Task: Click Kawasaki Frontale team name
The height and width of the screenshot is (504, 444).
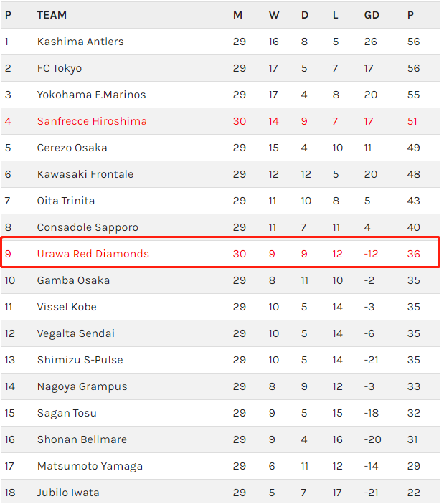Action: pyautogui.click(x=85, y=174)
